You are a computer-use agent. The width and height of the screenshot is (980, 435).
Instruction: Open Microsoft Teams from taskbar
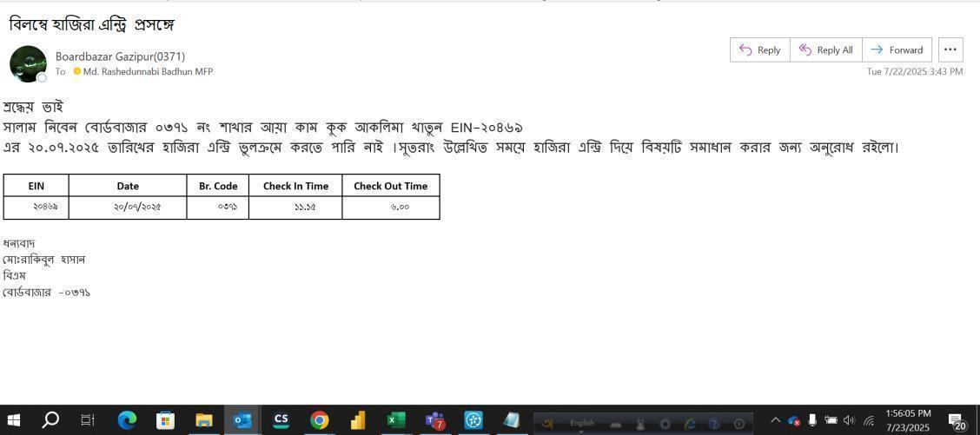tap(434, 421)
